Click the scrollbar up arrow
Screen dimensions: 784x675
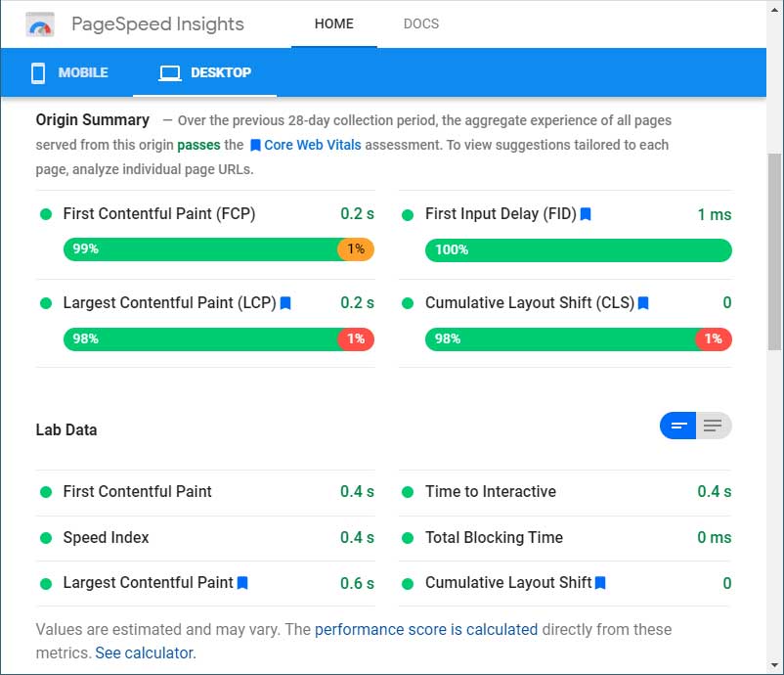(775, 9)
